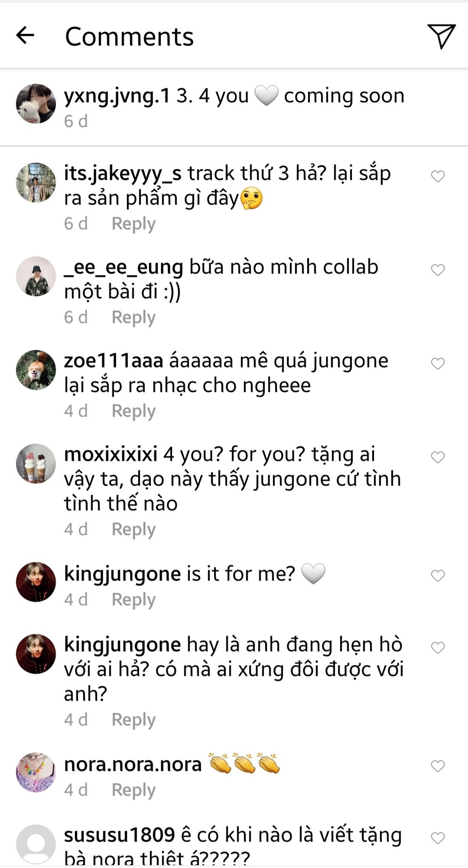
Task: Like _ee_ee_eung collab comment heart
Action: point(438,270)
